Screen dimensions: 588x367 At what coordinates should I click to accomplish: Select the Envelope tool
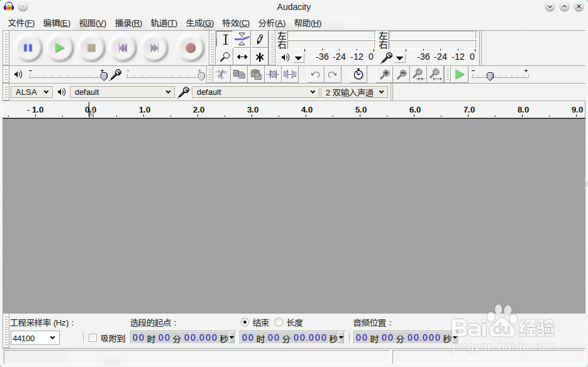242,40
